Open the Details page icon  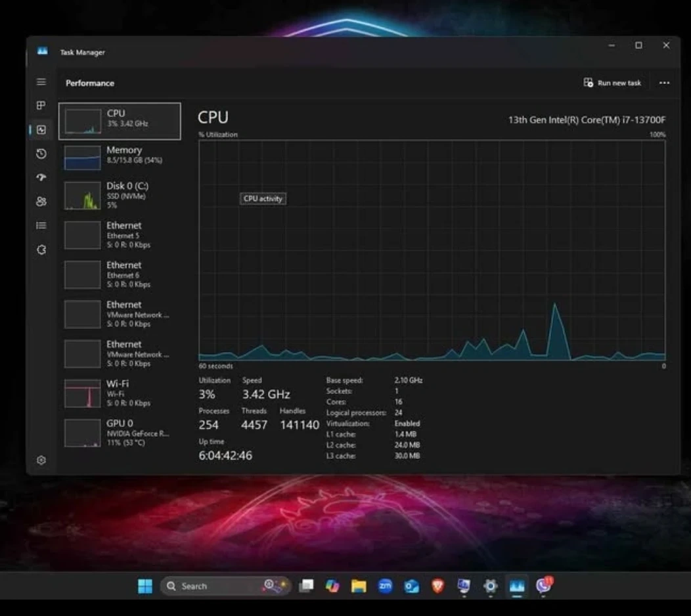tap(41, 225)
